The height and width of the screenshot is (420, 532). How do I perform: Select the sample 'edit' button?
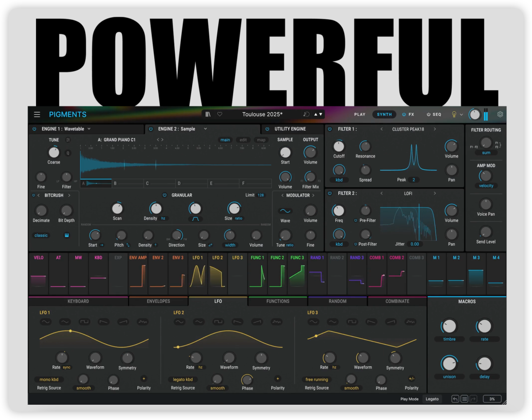coord(243,140)
